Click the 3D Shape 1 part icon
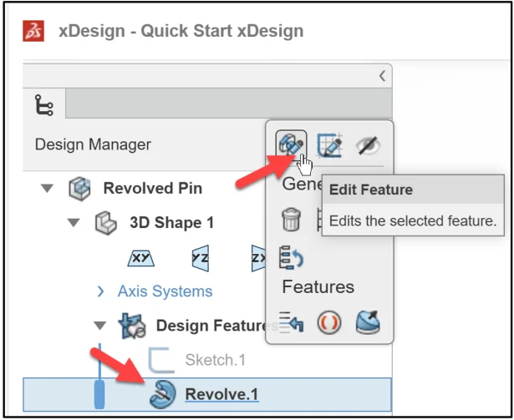Image resolution: width=514 pixels, height=420 pixels. (105, 223)
